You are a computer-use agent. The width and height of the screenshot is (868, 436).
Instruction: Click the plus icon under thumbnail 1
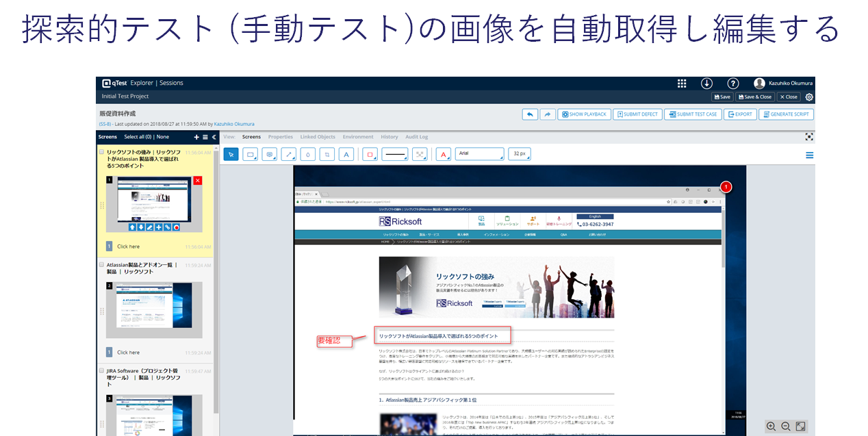click(159, 227)
